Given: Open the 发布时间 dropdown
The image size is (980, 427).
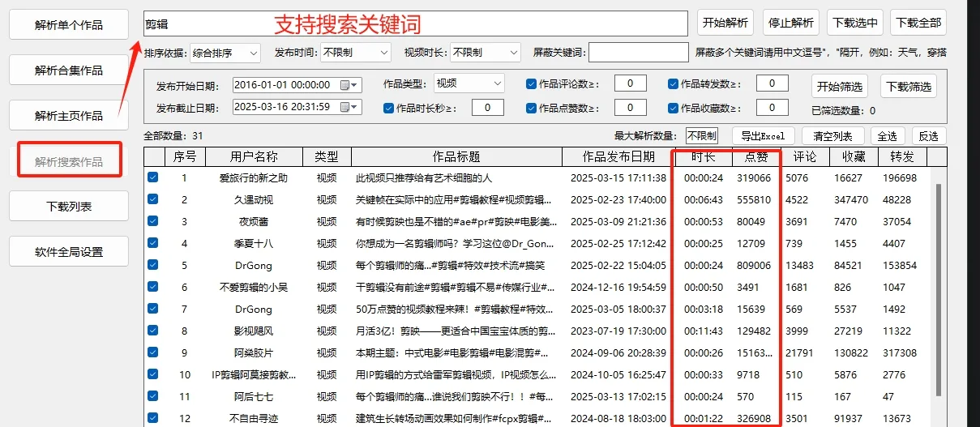Looking at the screenshot, I should pos(383,53).
